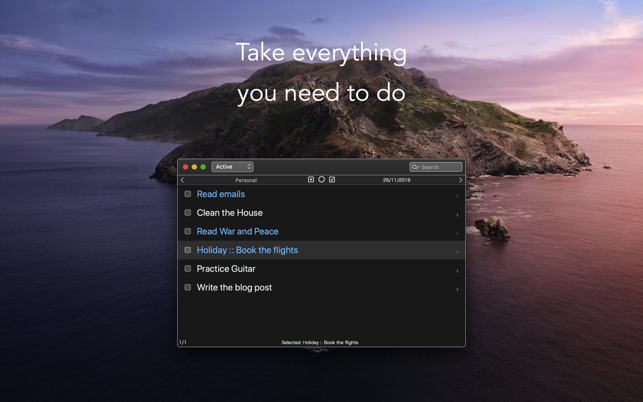The image size is (643, 402).
Task: Click the priority marker on Read War and Peace row
Action: [x=457, y=233]
